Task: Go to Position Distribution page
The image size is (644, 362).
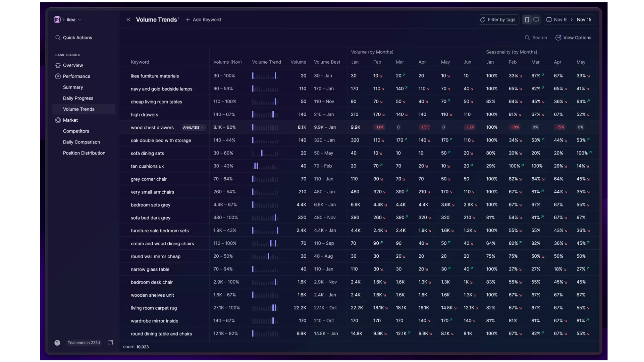Action: [84, 153]
